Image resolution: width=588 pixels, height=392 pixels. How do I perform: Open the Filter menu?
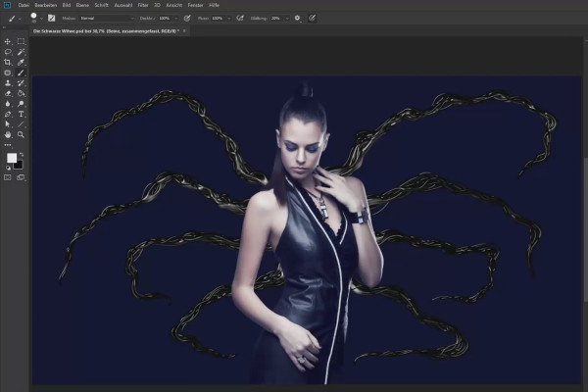click(143, 5)
